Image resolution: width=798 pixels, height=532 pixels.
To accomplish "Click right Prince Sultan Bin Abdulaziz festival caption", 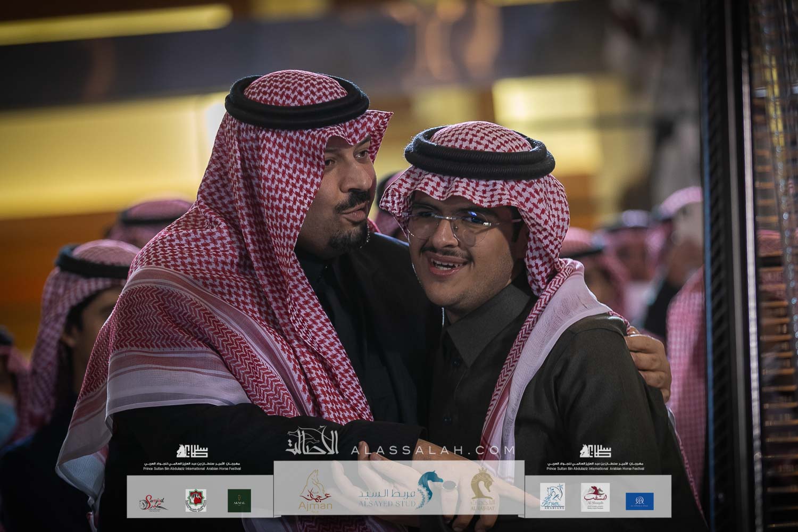I will (x=595, y=467).
